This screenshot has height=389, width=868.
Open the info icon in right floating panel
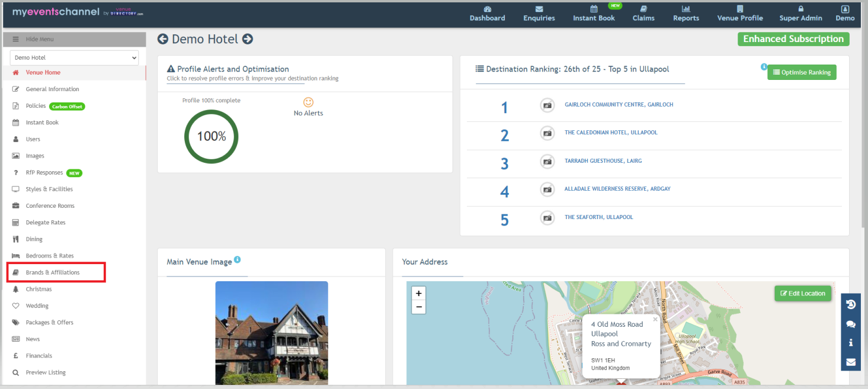(x=851, y=343)
